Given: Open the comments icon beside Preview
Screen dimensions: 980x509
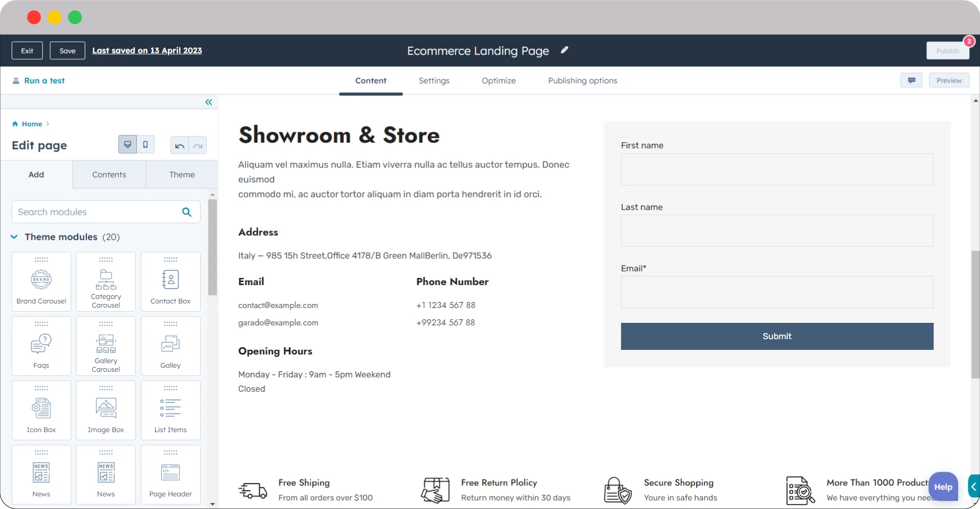Looking at the screenshot, I should click(912, 80).
